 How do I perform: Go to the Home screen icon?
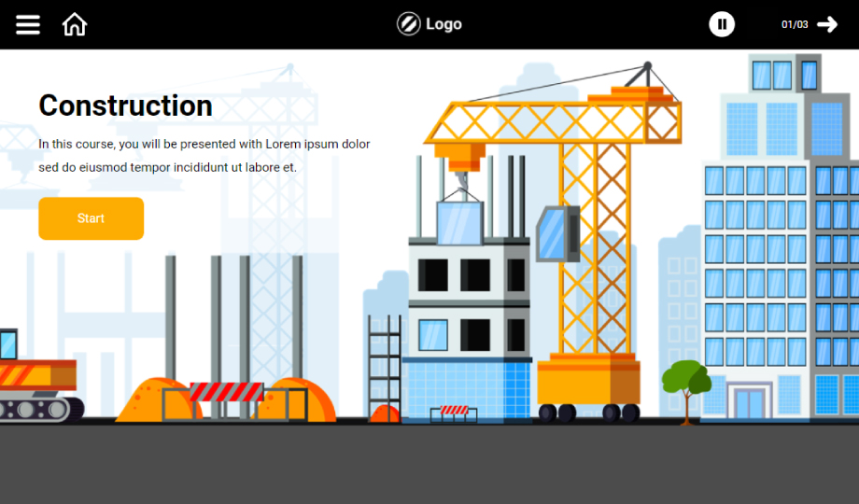(75, 24)
